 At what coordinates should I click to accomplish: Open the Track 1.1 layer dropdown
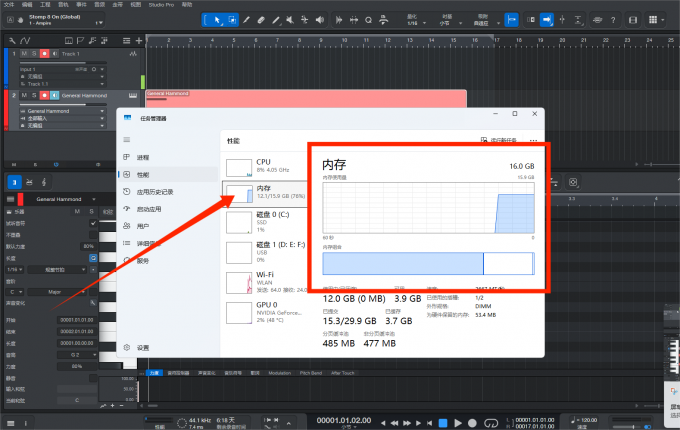[x=62, y=84]
